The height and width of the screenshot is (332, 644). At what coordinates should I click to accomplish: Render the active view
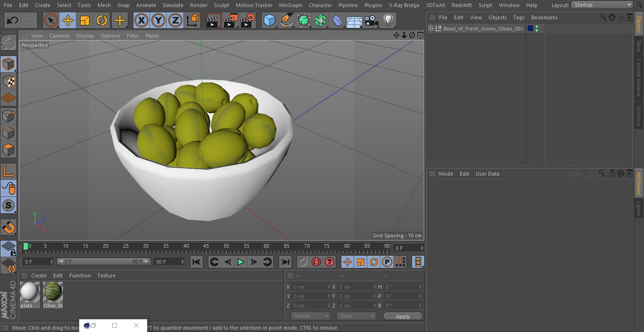click(214, 20)
